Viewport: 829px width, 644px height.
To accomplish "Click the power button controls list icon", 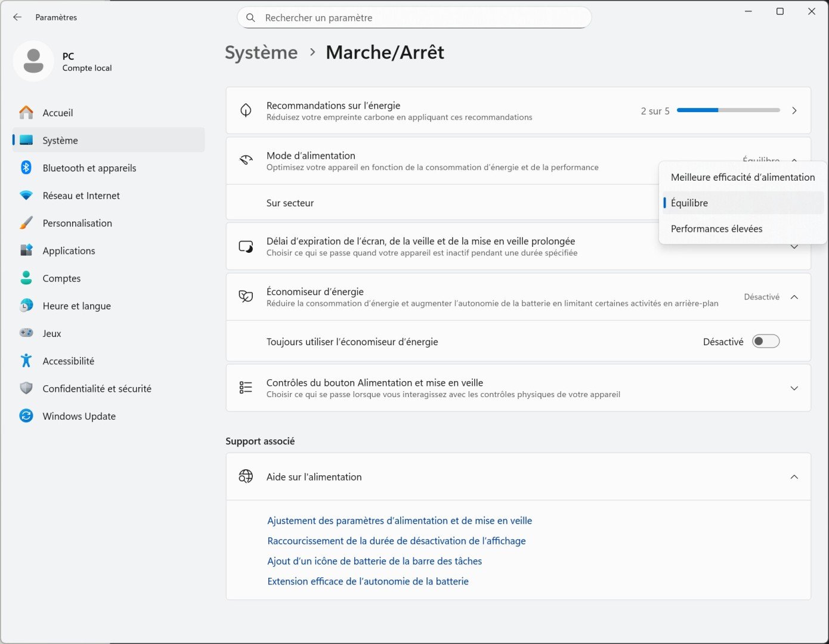I will pos(246,388).
